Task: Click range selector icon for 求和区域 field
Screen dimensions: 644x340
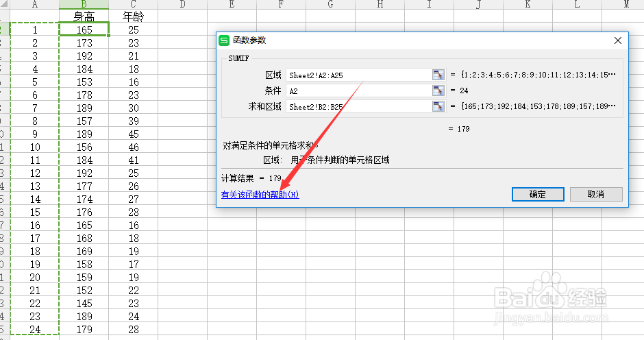Action: click(x=438, y=106)
